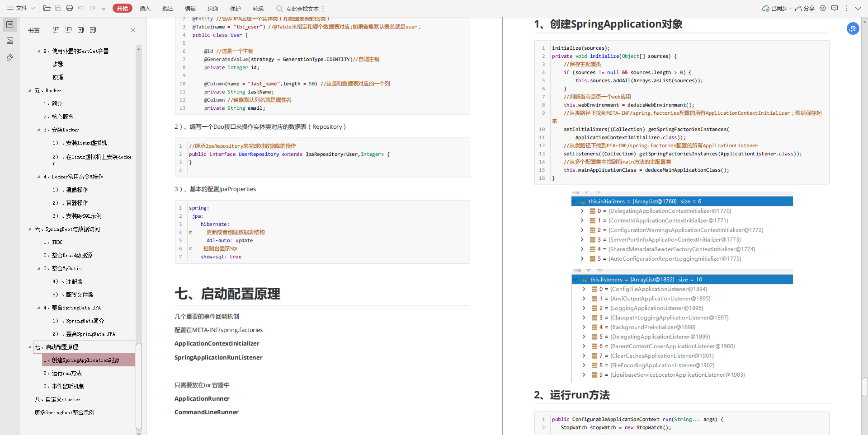Switch to the 插入 tab
The image size is (868, 435).
tap(145, 8)
